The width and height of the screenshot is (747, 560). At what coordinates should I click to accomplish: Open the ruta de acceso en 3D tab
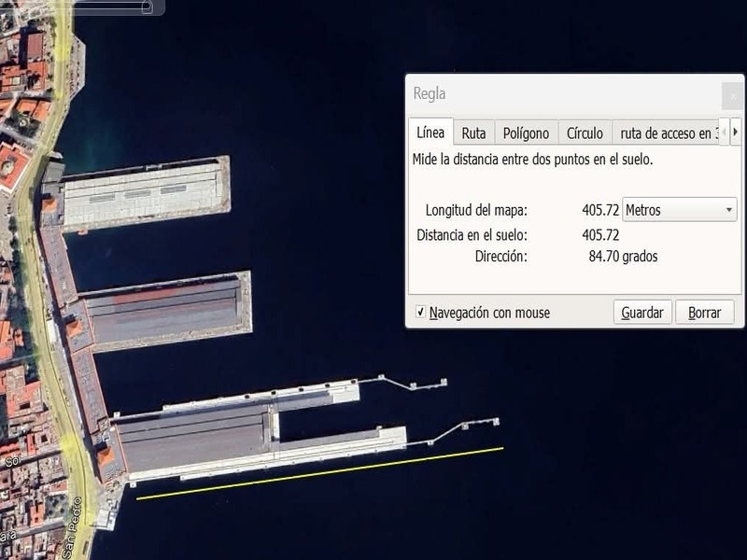[x=668, y=133]
